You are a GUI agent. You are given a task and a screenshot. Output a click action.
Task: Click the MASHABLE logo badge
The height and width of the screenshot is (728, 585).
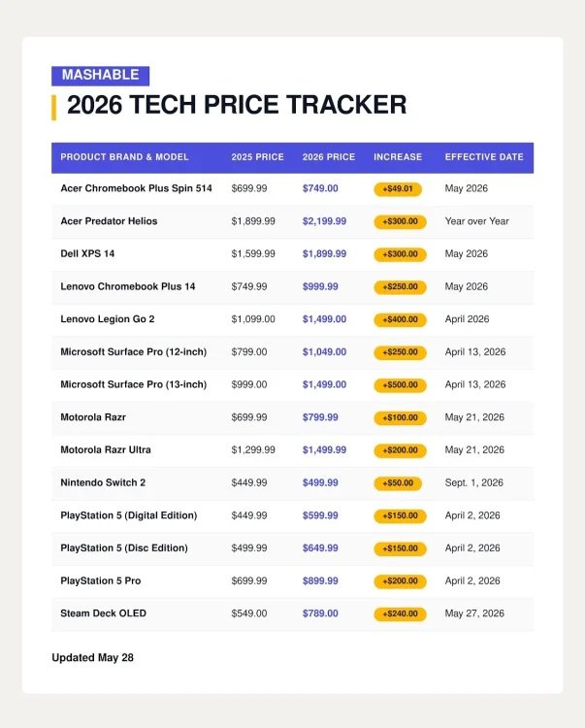(100, 76)
